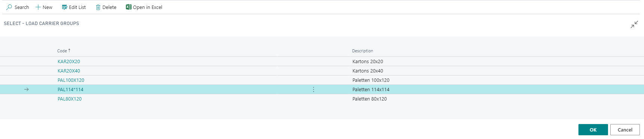Click the Open in Excel icon
The image size is (644, 139).
pos(129,7)
